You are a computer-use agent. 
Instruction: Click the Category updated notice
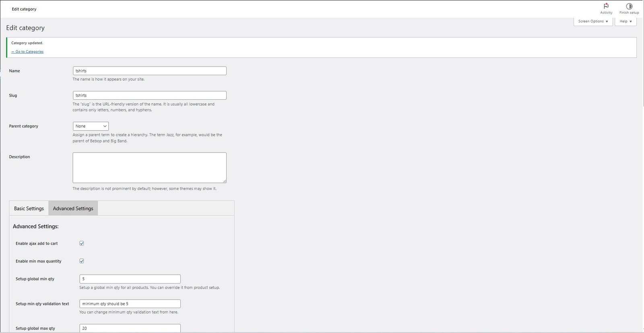point(27,43)
